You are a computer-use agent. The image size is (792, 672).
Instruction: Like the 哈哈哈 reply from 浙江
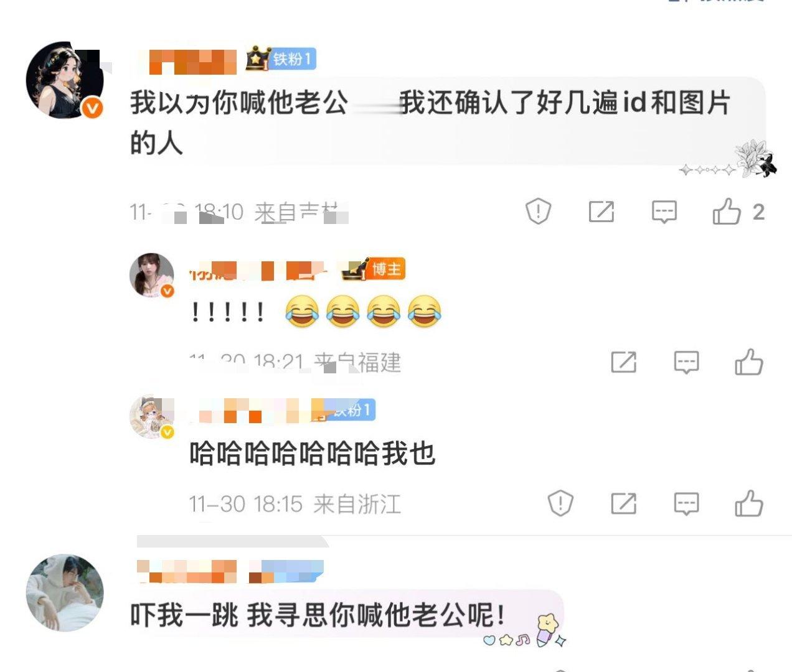(x=749, y=503)
